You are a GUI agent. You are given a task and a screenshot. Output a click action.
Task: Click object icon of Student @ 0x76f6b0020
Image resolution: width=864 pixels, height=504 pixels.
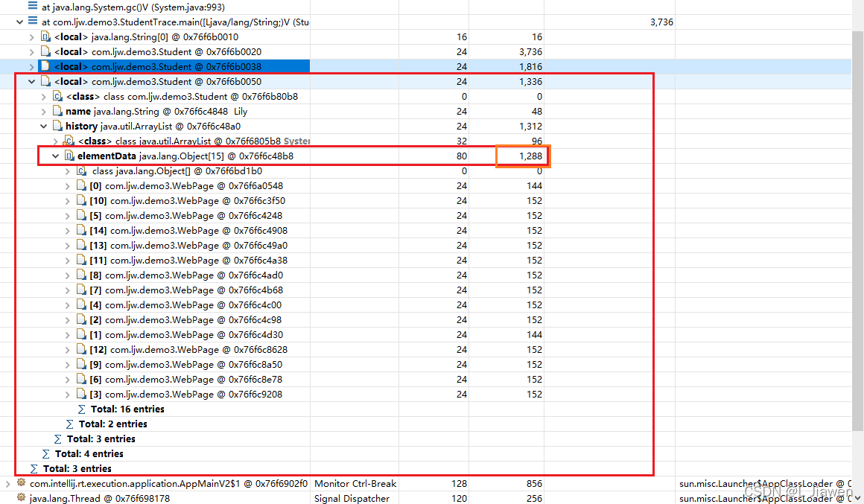tap(45, 51)
